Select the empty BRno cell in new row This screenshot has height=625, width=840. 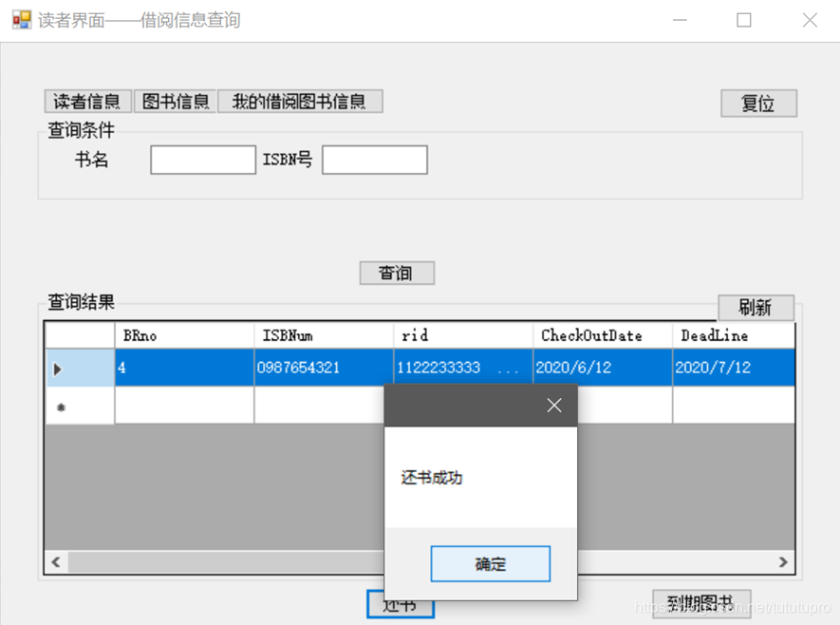click(x=184, y=406)
